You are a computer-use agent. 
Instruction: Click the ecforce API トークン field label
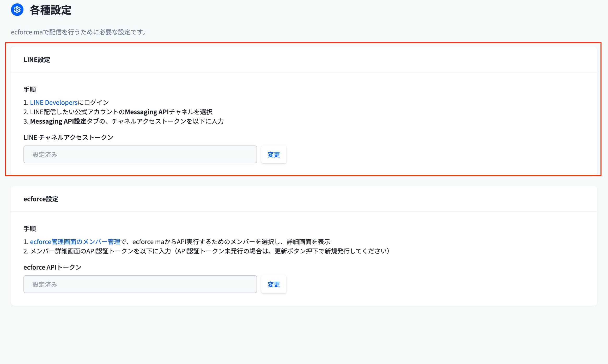pyautogui.click(x=52, y=267)
